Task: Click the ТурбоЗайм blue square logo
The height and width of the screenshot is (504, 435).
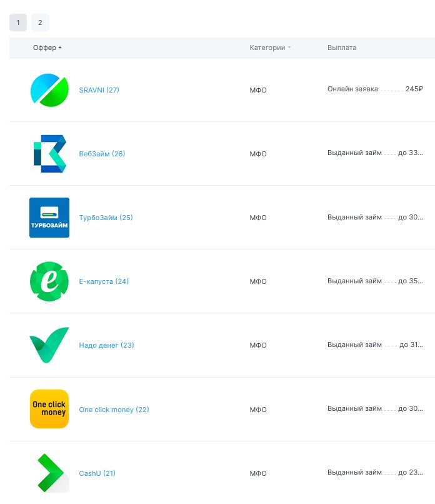Action: (x=49, y=218)
